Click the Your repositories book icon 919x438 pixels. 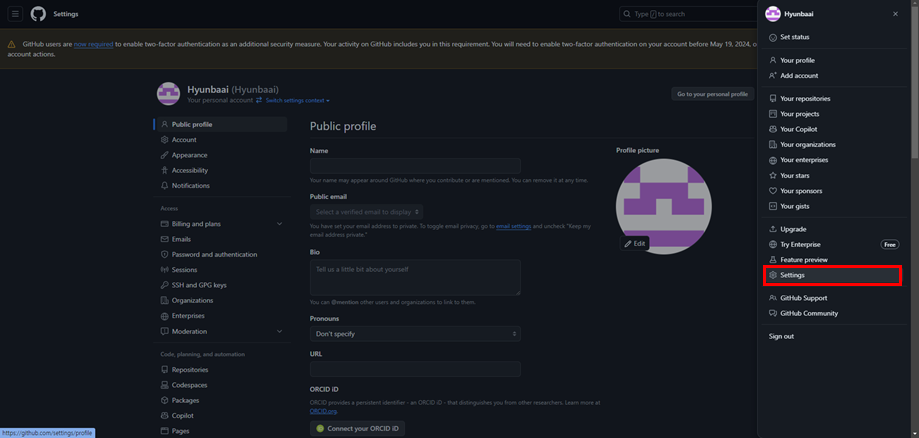[772, 99]
